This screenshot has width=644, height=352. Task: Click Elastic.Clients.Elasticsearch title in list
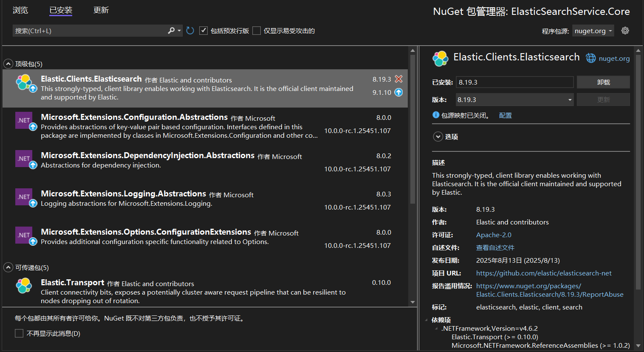[91, 79]
